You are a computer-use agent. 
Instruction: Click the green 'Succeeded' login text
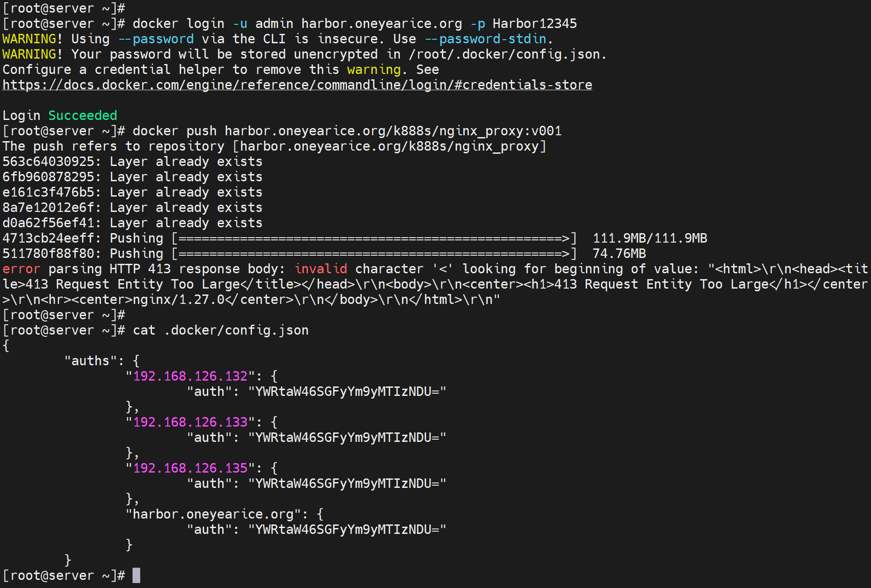(83, 115)
